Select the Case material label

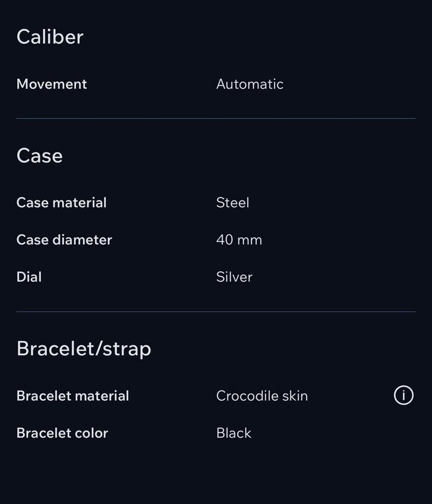coord(61,203)
